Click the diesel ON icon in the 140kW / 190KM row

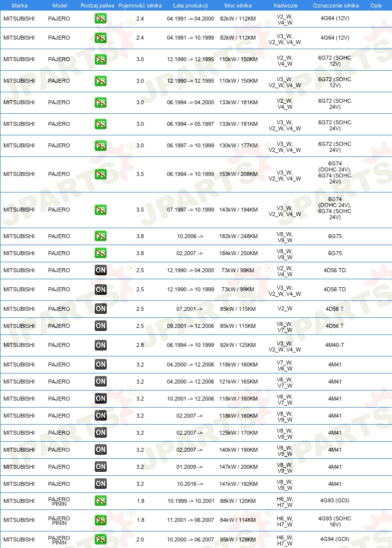coord(101,450)
